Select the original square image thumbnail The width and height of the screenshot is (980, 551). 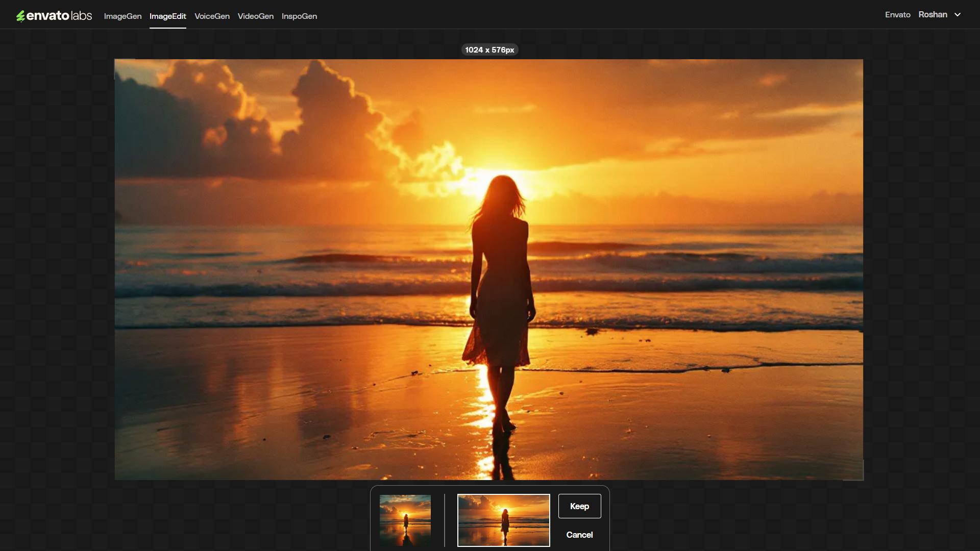pos(405,520)
